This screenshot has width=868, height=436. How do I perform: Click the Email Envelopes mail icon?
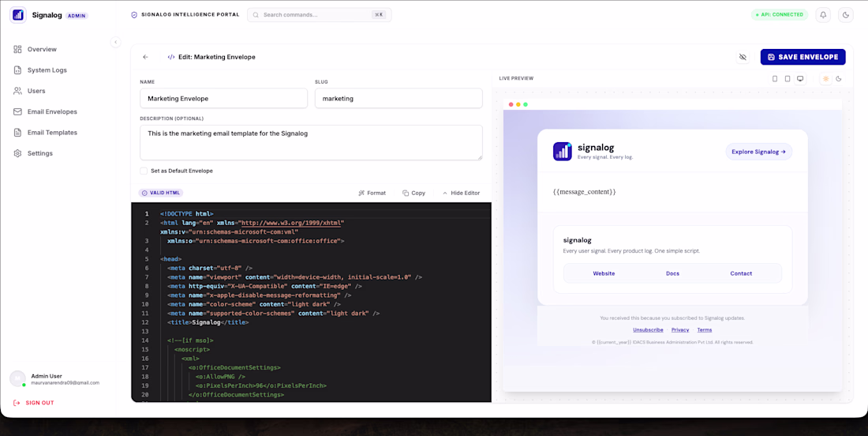tap(17, 112)
